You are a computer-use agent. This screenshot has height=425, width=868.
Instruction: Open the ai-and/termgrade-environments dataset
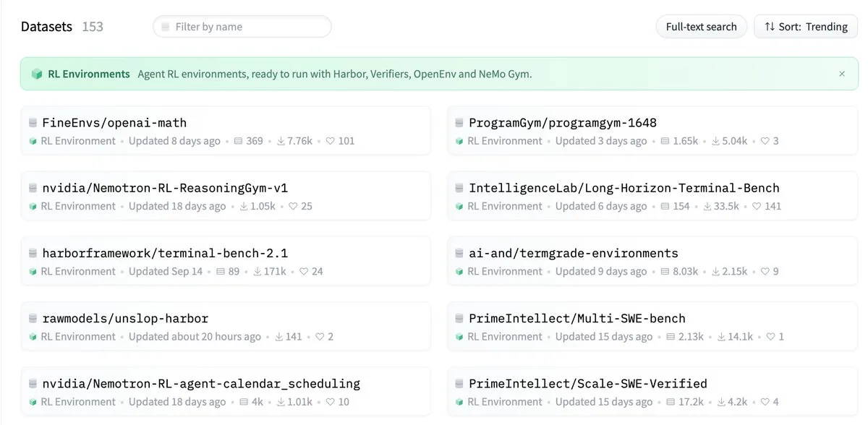pos(574,254)
